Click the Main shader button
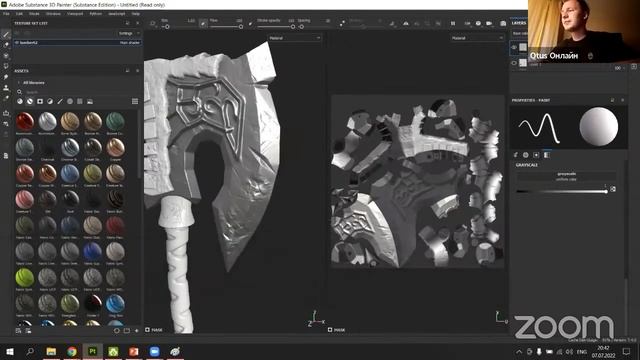The height and width of the screenshot is (360, 640). [x=130, y=42]
